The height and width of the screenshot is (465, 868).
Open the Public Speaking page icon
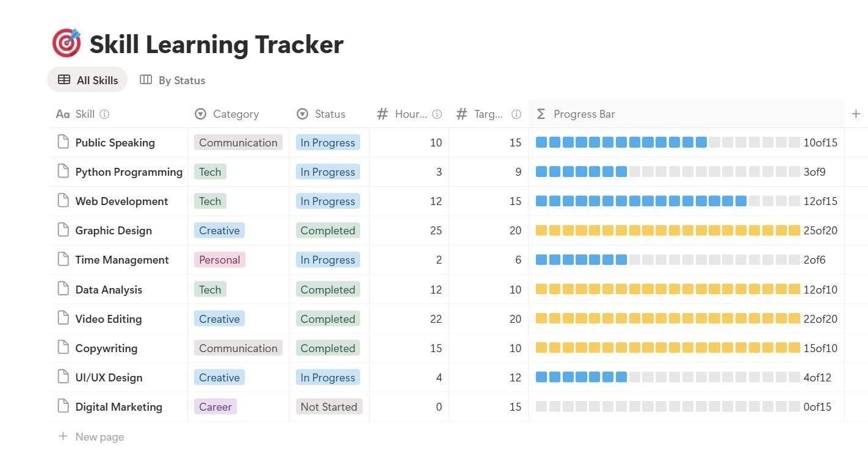(63, 142)
